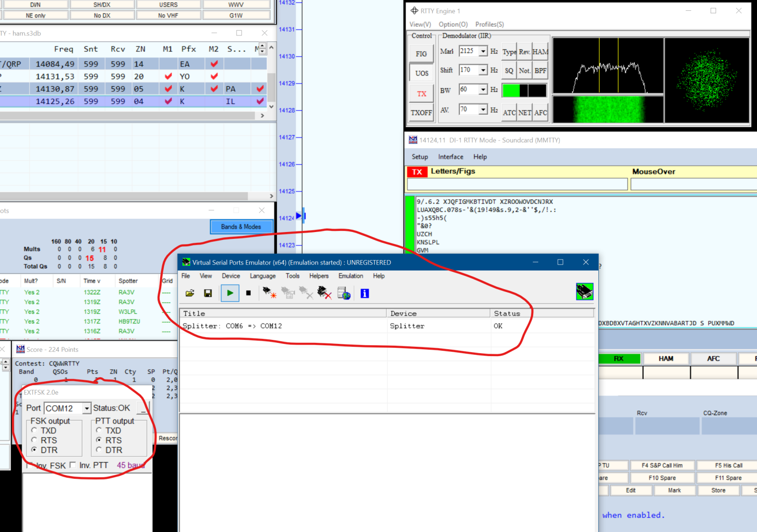Stop emulation using the black square icon

tap(248, 294)
